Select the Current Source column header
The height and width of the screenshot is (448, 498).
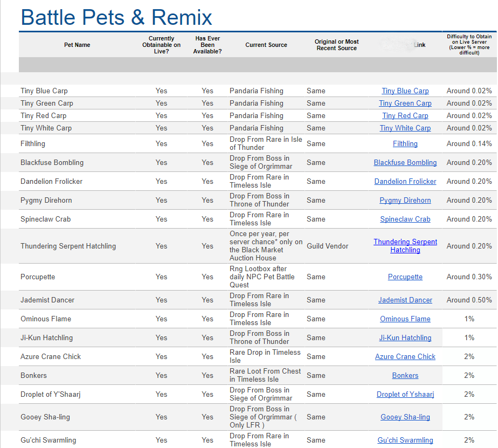pos(266,45)
